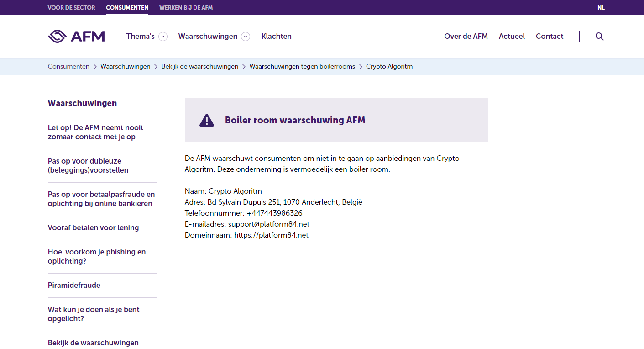
Task: Open 'Pas op voor betaalpasfraude' sidebar link
Action: tap(101, 199)
